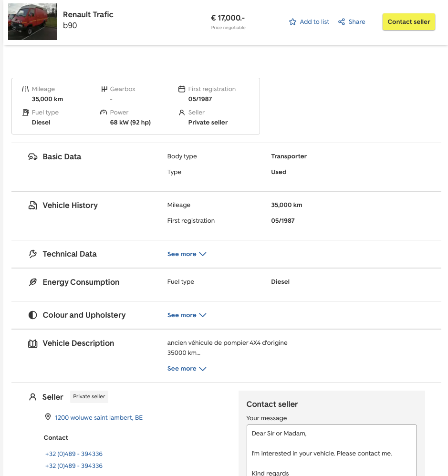
Task: Call the second seller phone number
Action: pyautogui.click(x=74, y=466)
